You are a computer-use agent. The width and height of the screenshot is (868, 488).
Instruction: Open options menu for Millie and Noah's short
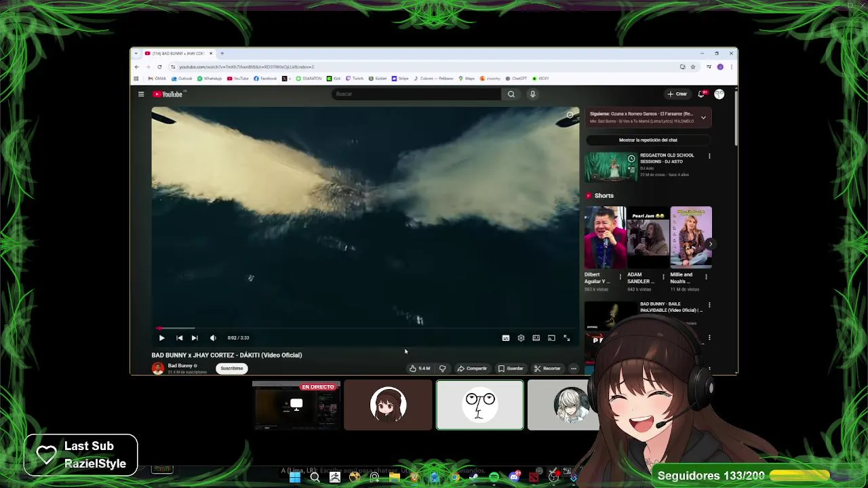click(x=706, y=277)
